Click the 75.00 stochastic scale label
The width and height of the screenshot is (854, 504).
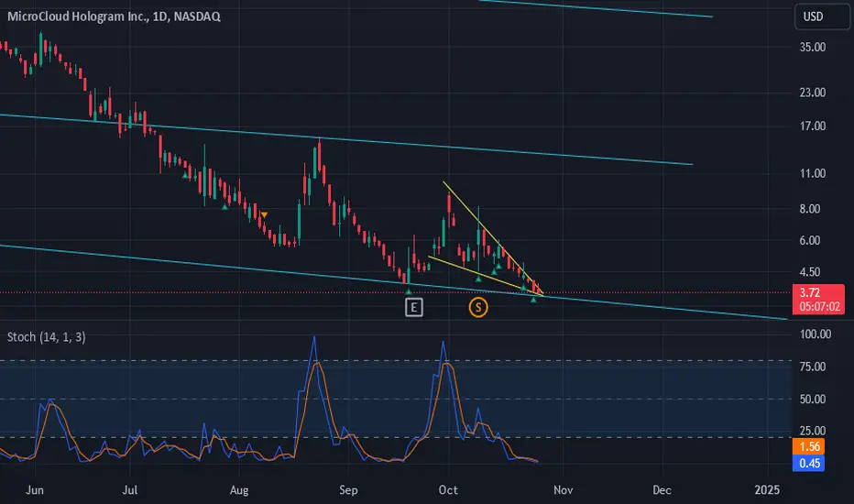coord(813,367)
